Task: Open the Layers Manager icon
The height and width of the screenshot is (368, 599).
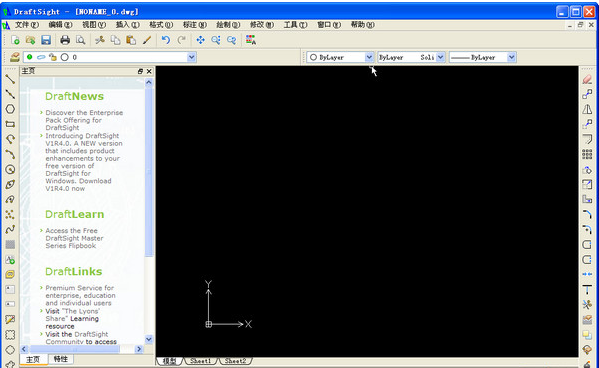Action: (15, 57)
